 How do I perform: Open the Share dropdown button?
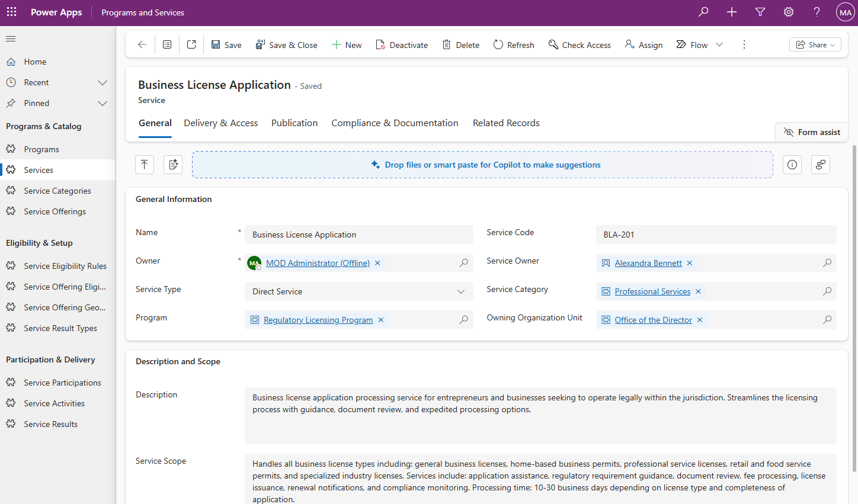[815, 44]
